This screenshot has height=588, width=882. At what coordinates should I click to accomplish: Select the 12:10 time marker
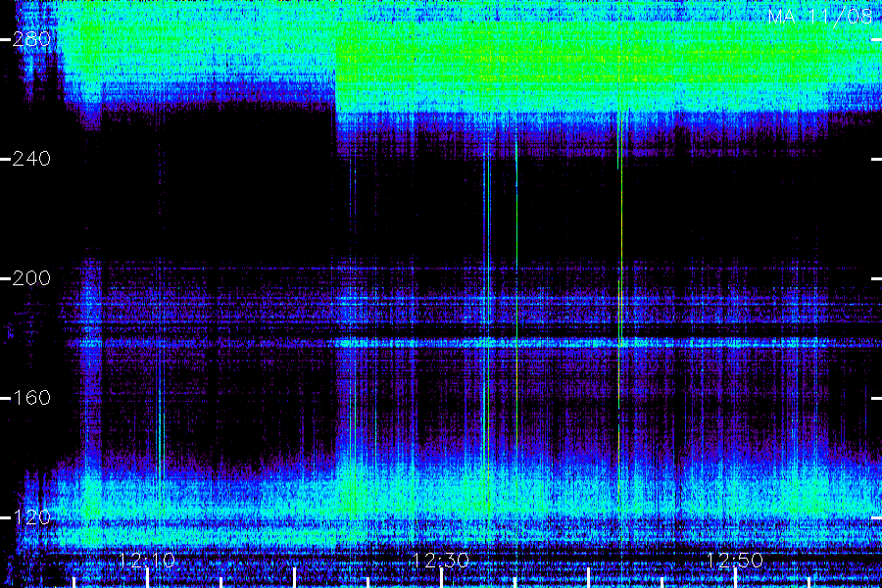(x=147, y=561)
